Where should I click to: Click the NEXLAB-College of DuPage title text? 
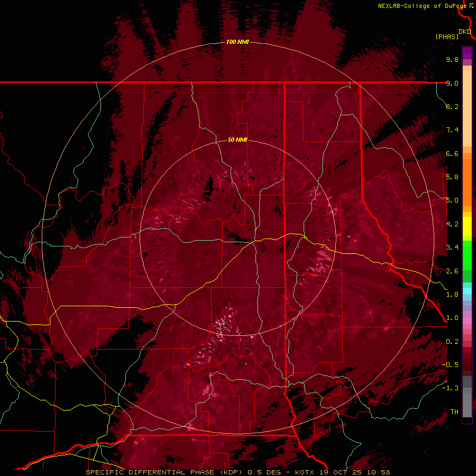tap(423, 6)
